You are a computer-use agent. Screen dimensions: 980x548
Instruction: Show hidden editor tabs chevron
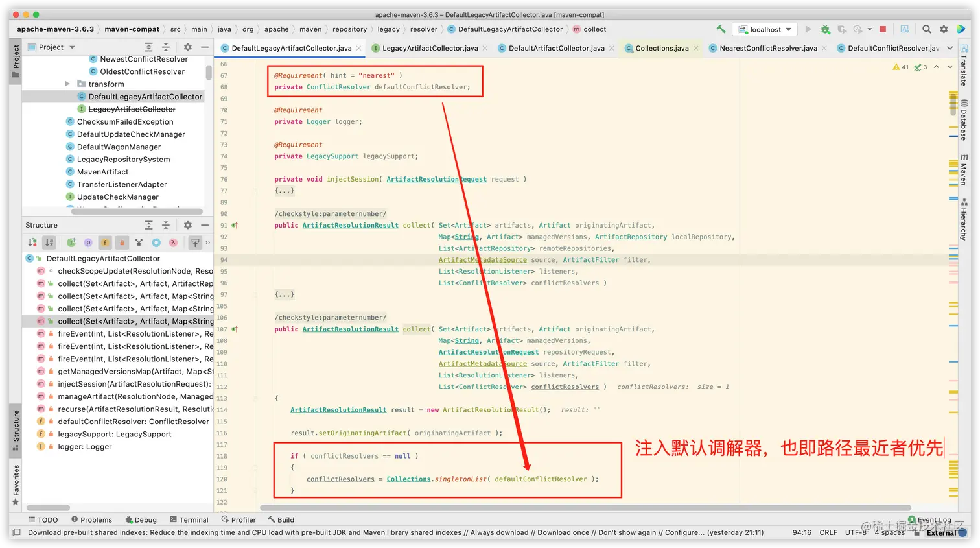[950, 48]
